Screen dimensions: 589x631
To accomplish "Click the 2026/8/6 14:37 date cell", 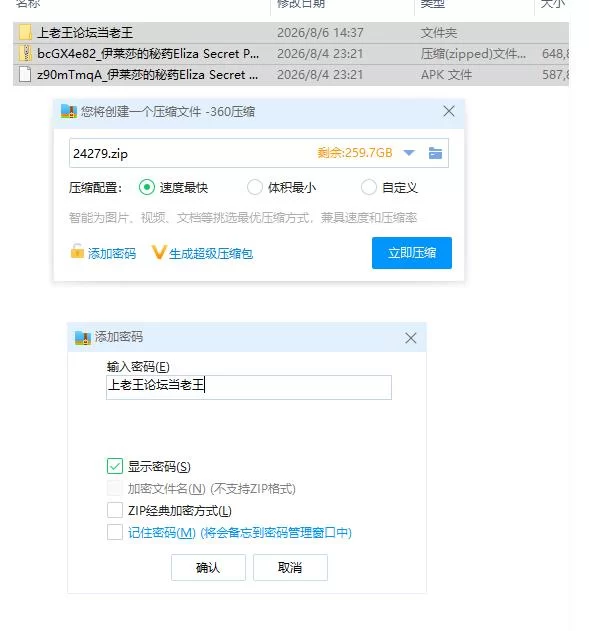I will click(320, 33).
